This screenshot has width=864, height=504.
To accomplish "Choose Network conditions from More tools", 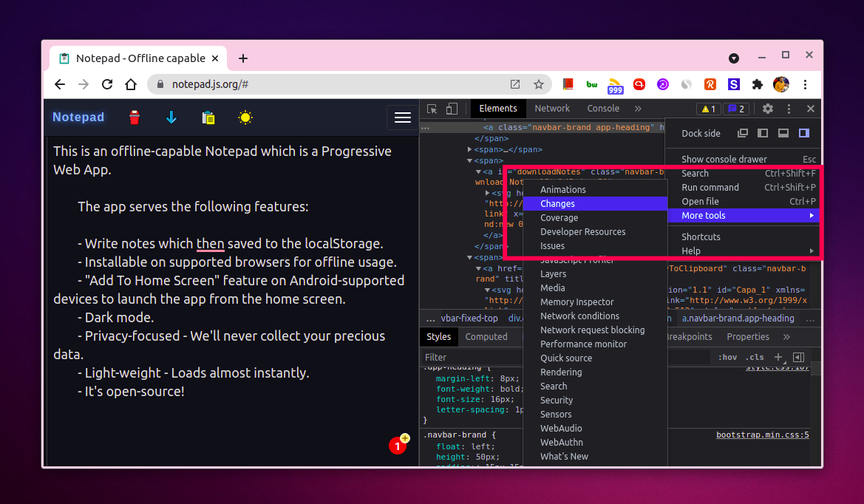I will pos(595,316).
